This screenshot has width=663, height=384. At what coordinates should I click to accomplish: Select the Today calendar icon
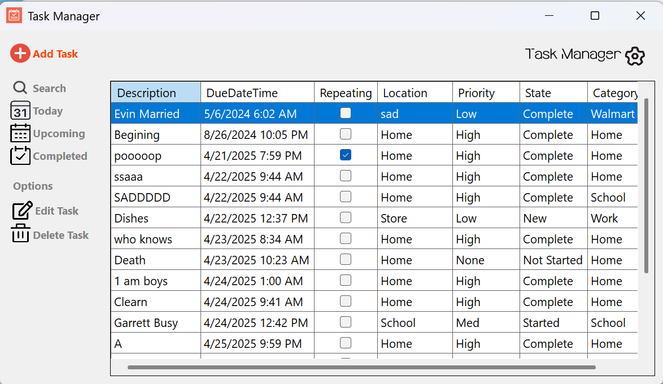click(20, 111)
